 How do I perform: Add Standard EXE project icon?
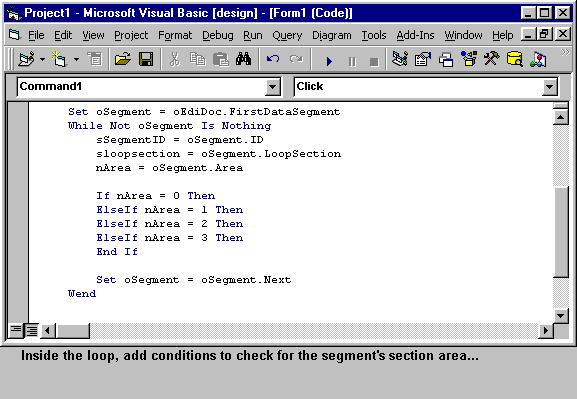pos(26,59)
